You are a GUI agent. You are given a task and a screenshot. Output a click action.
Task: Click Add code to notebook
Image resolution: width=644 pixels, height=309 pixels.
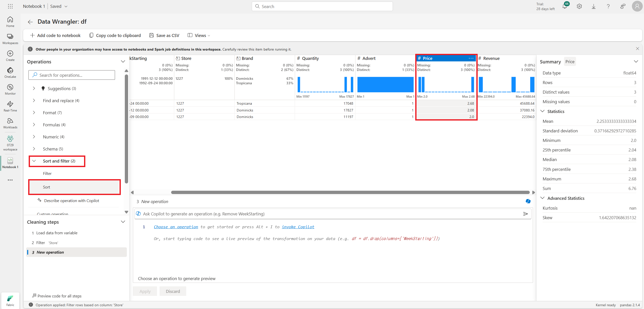point(55,35)
